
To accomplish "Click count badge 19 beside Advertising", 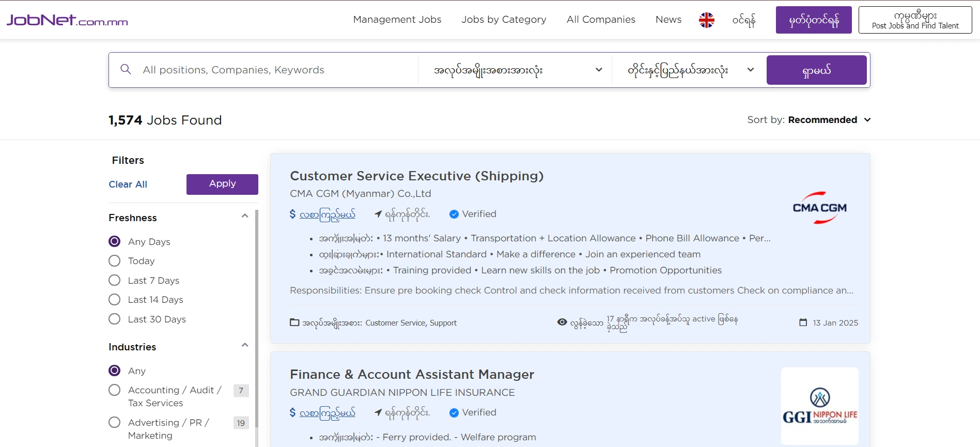I will [241, 423].
